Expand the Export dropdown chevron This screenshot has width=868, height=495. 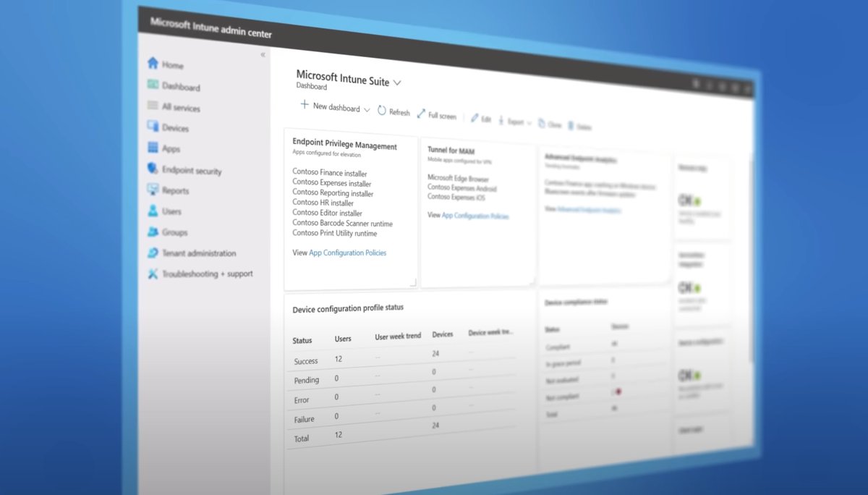[x=529, y=124]
